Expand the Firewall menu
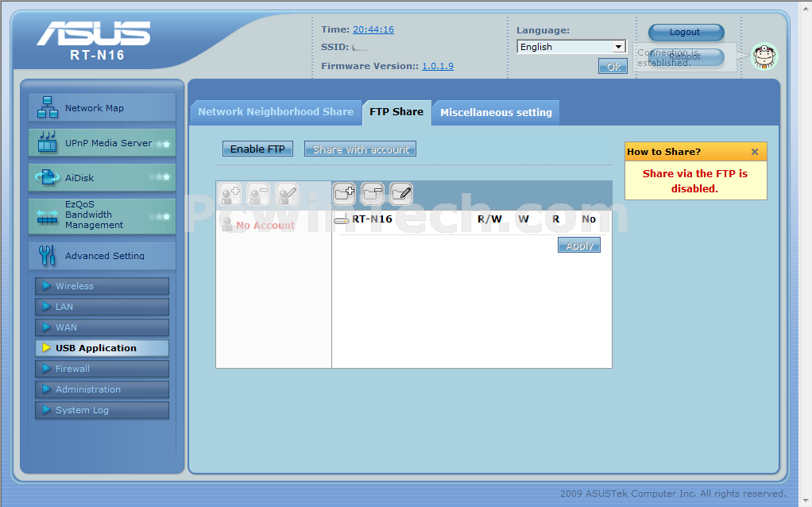The height and width of the screenshot is (507, 812). pyautogui.click(x=102, y=369)
